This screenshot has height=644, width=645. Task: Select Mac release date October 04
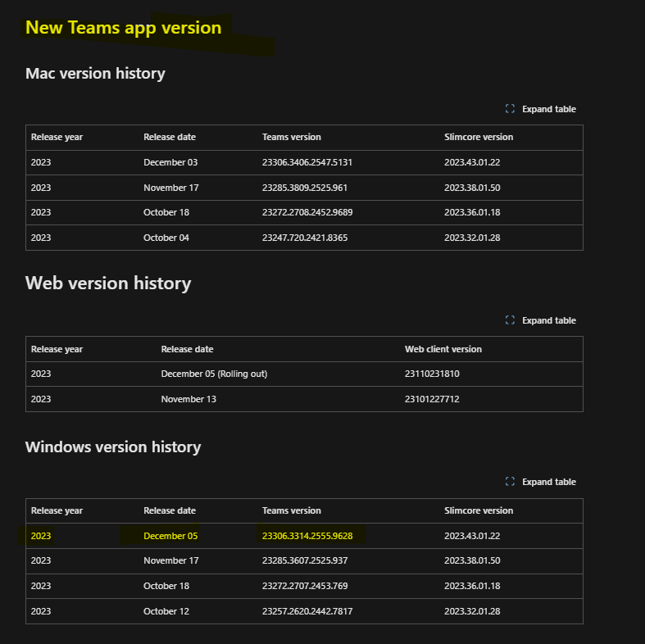[x=166, y=238]
